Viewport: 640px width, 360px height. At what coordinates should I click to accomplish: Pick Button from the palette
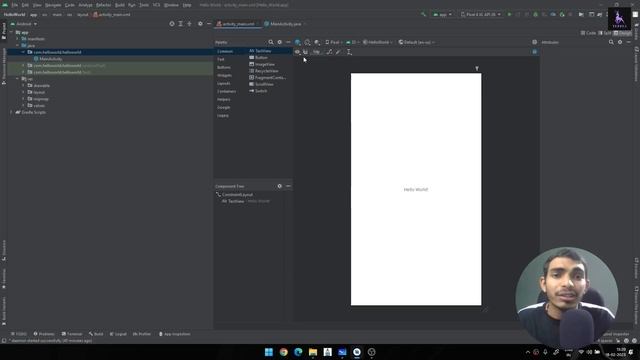[x=258, y=58]
